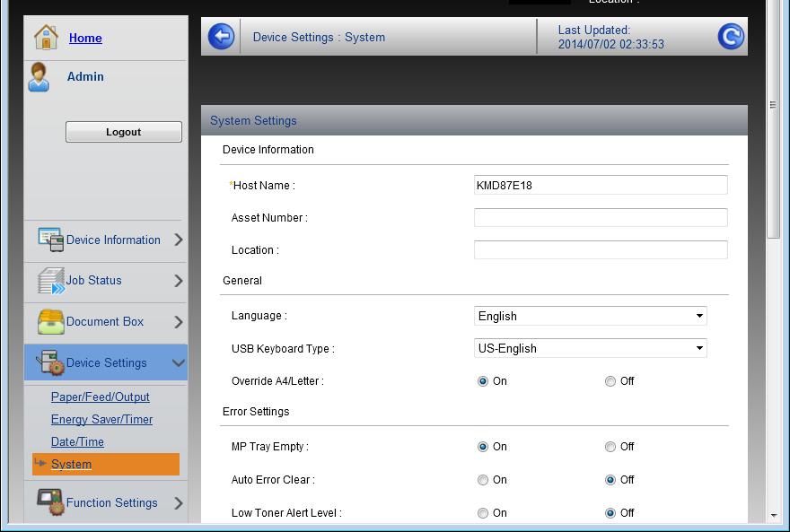Set Low Toner Alert Level to On
The width and height of the screenshot is (790, 532).
(483, 513)
